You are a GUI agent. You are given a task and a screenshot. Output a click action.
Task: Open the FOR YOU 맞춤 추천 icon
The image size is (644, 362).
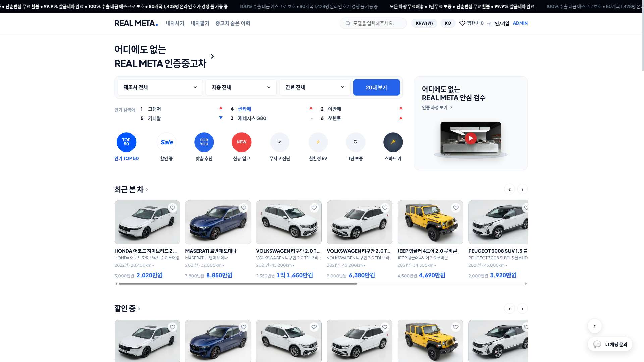204,142
